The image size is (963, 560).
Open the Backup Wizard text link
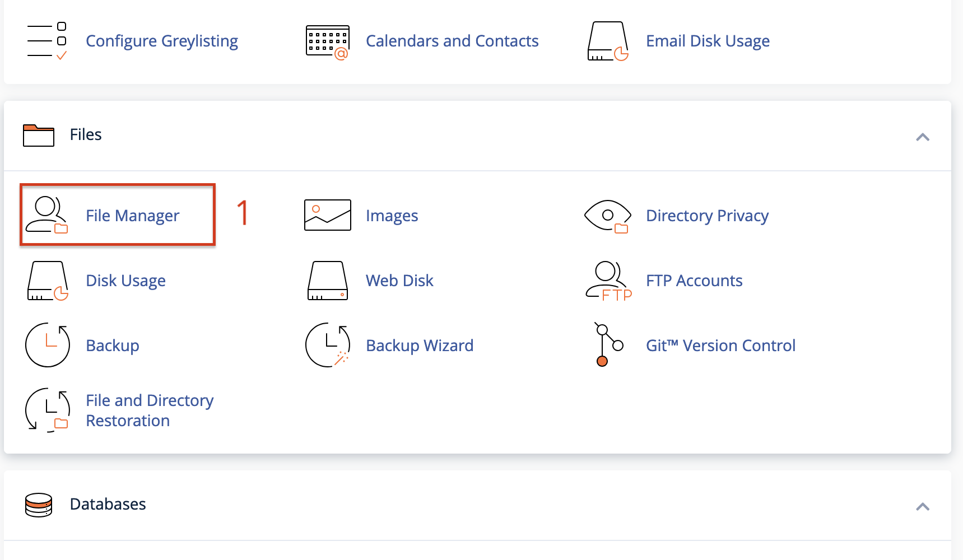(420, 346)
